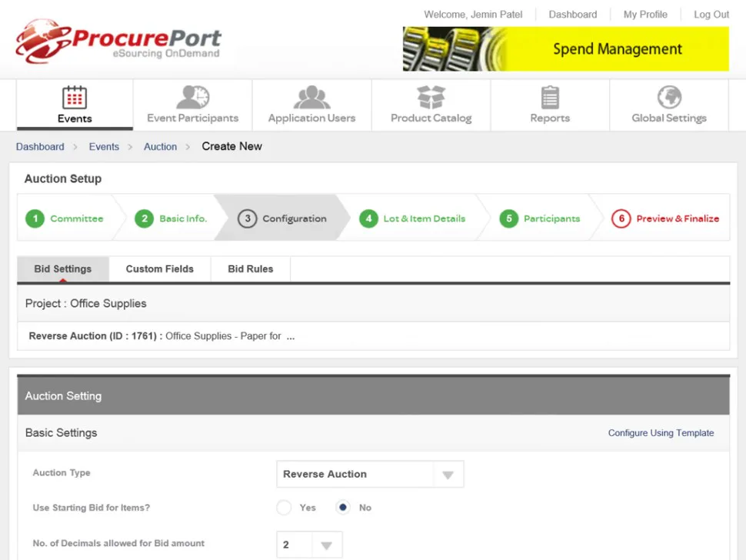Open Dashboard from the breadcrumb
This screenshot has height=560, width=746.
[40, 146]
